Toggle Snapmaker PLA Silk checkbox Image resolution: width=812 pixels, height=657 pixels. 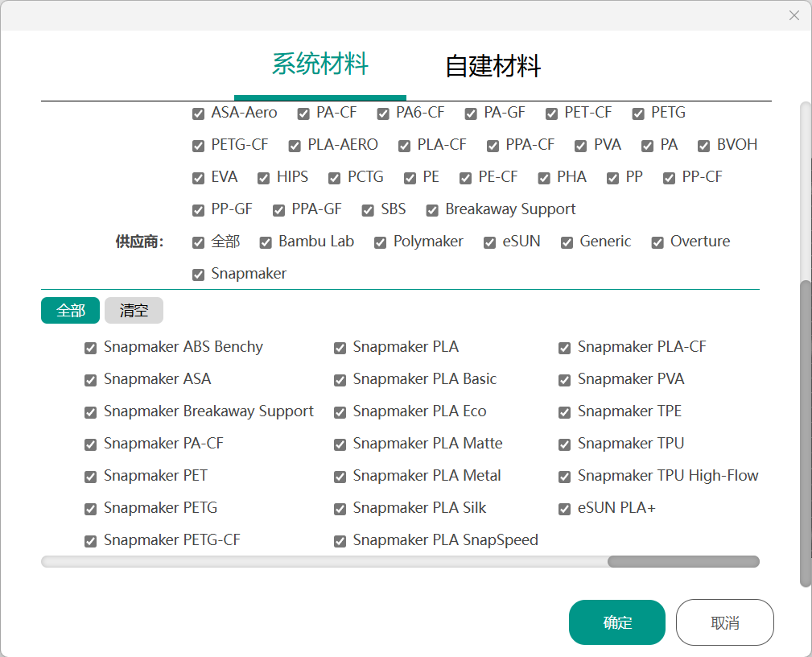coord(340,509)
